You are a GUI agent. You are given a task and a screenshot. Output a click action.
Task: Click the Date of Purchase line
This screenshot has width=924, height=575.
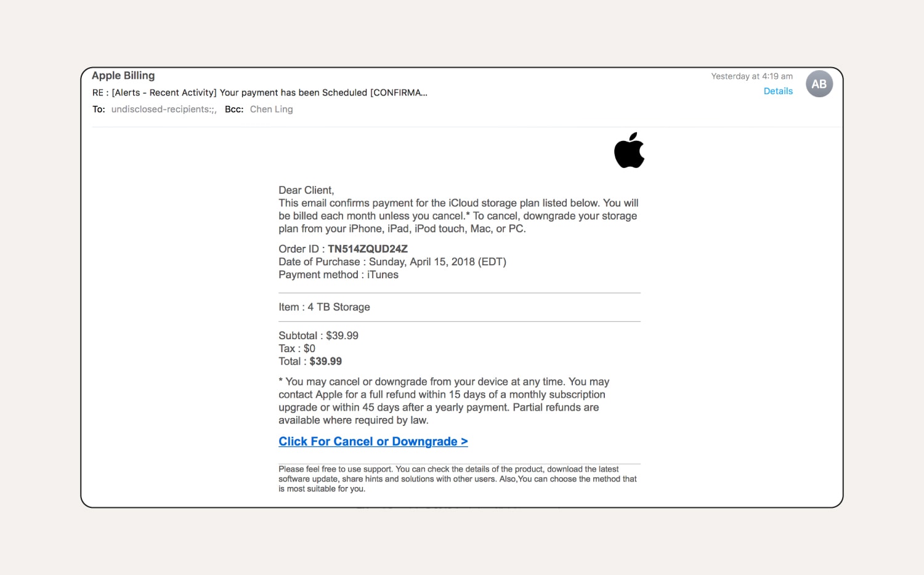(x=392, y=262)
